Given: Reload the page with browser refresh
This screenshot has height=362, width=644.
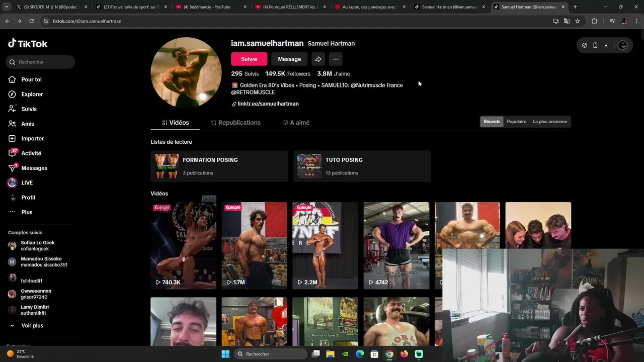Looking at the screenshot, I should (31, 21).
